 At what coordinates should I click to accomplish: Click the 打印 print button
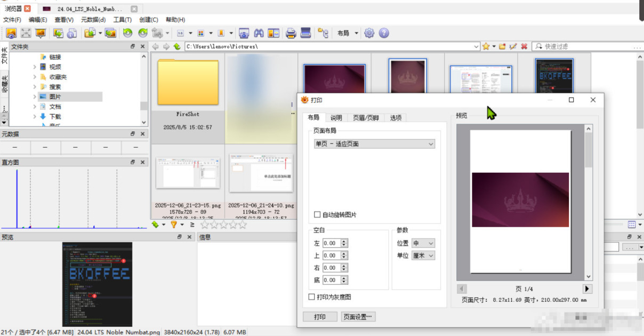(320, 317)
